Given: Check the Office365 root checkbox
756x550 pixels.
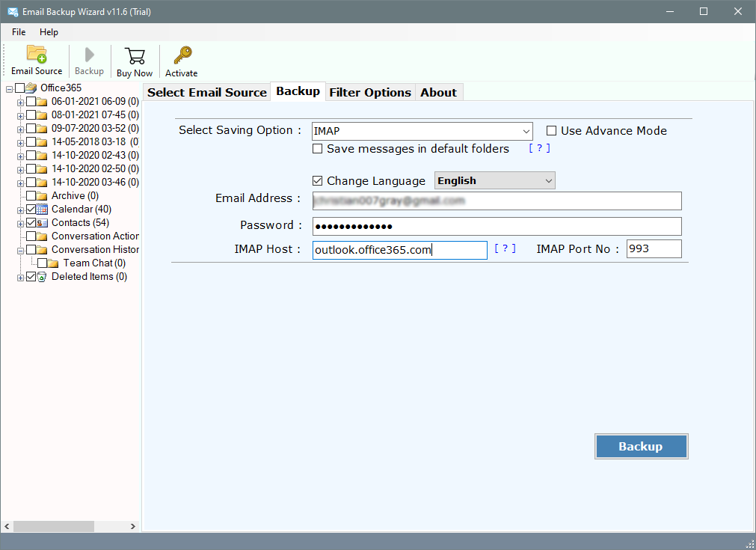Looking at the screenshot, I should pos(19,88).
